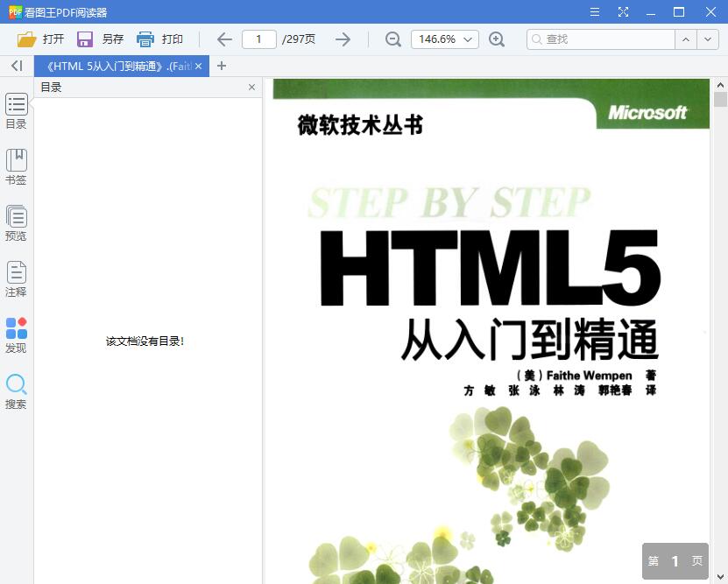Collapse the sidebar with the arrow-bar icon
728x584 pixels.
coord(17,66)
